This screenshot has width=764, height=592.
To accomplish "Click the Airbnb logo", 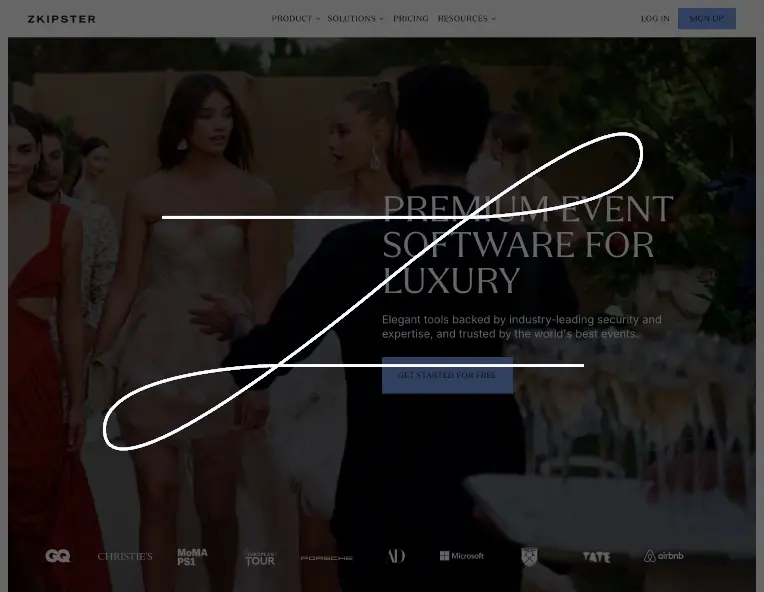I will (664, 556).
